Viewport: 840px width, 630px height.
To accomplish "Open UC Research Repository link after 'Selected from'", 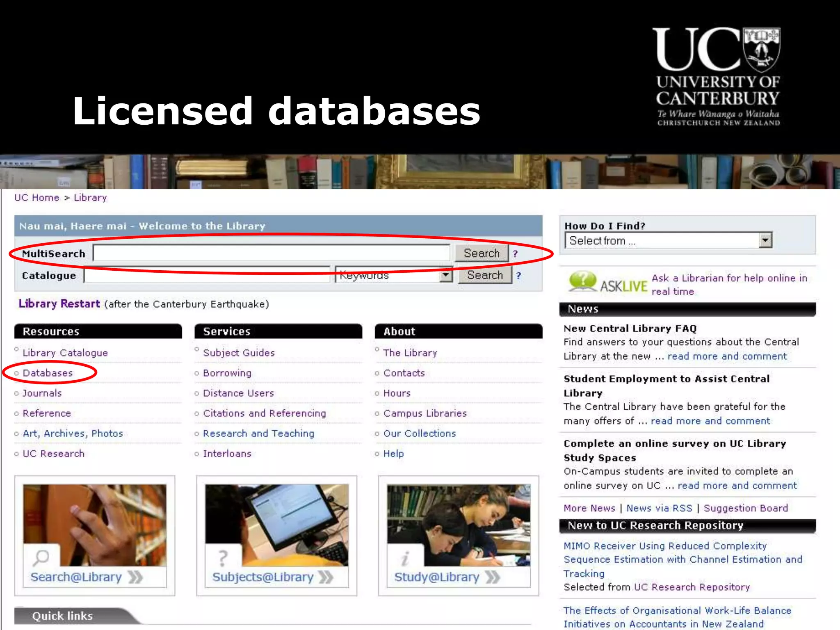I will [692, 587].
